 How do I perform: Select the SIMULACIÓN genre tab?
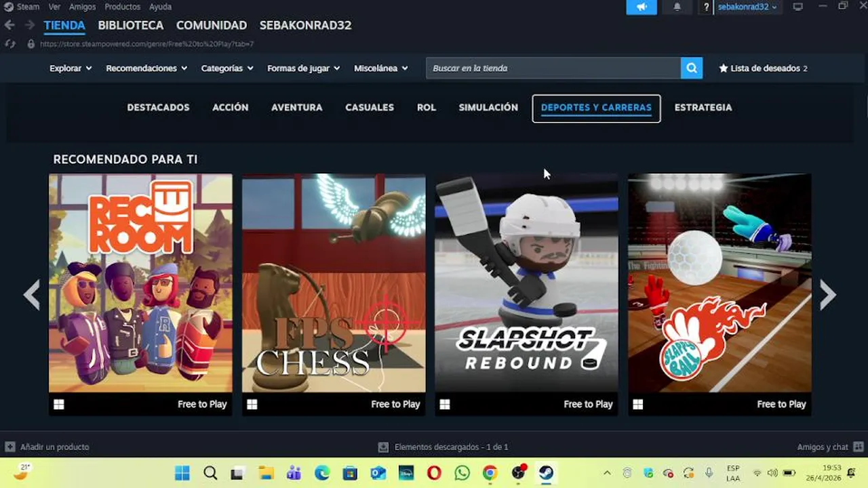click(488, 107)
